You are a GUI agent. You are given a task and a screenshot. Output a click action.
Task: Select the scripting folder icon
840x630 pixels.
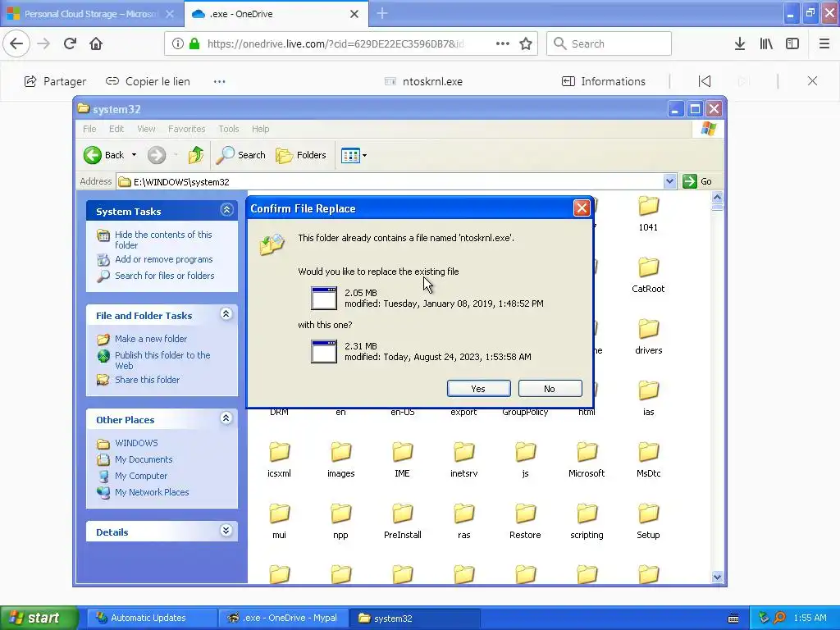[x=587, y=514]
